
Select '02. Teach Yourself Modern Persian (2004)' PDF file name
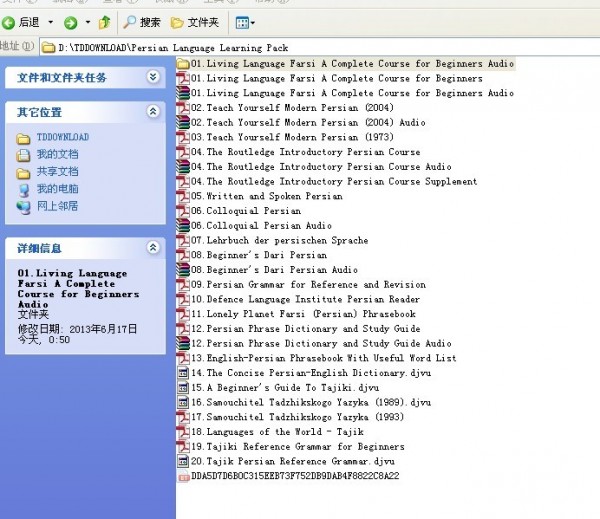tap(292, 108)
